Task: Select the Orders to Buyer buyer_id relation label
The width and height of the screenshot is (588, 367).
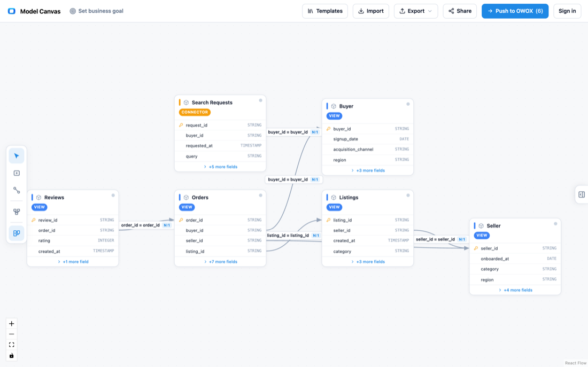Action: point(293,179)
